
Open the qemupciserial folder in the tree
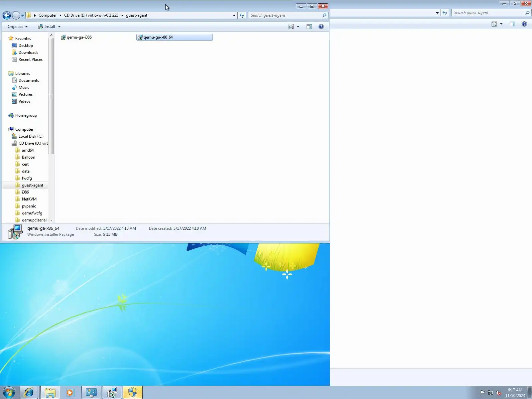pyautogui.click(x=34, y=220)
